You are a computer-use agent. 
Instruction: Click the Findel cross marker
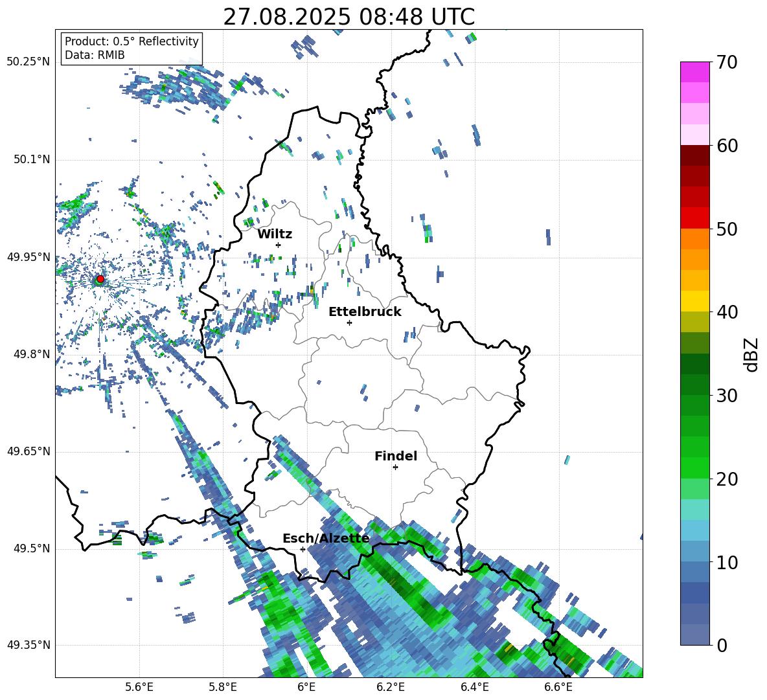coord(395,468)
